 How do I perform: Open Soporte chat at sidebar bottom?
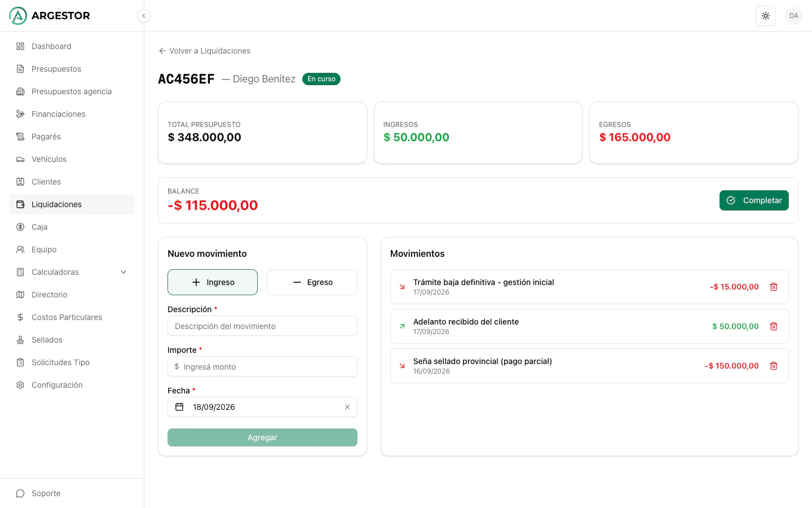click(x=72, y=493)
